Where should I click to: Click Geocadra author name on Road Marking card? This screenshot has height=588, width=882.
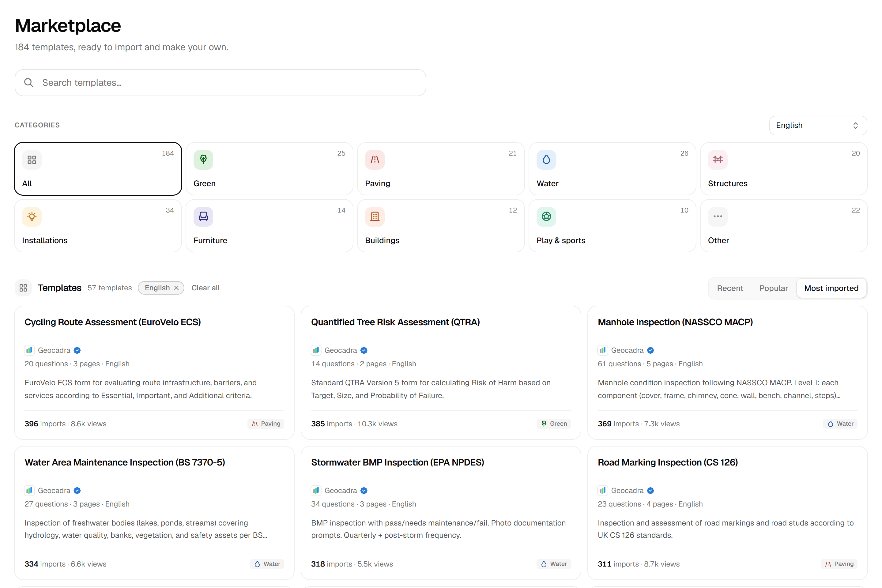pyautogui.click(x=628, y=491)
